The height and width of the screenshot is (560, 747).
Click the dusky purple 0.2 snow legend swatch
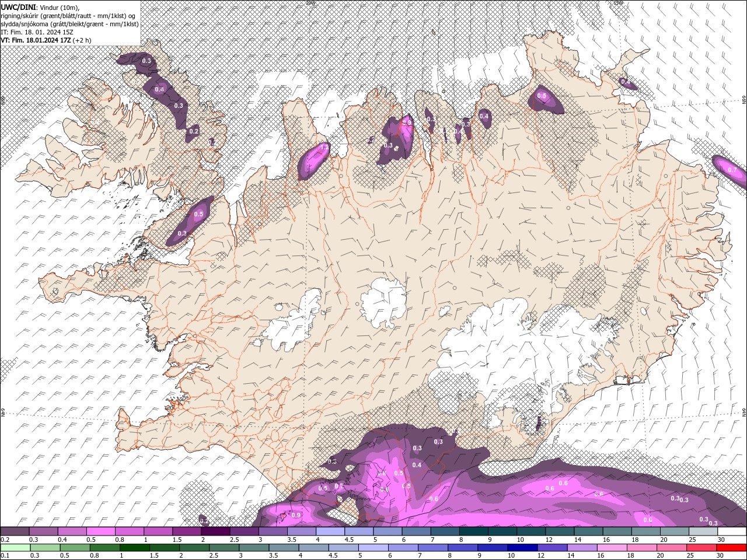15,531
